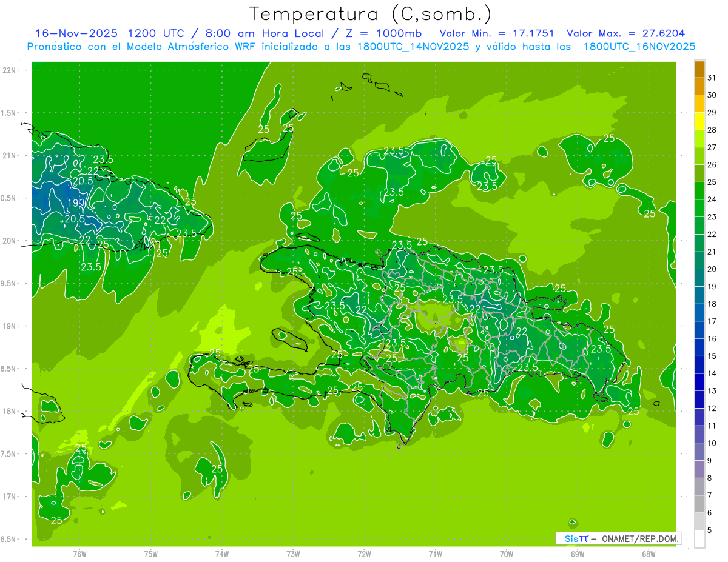Click the 16 label on the color scale
Screen dimensions: 728x562
712,339
